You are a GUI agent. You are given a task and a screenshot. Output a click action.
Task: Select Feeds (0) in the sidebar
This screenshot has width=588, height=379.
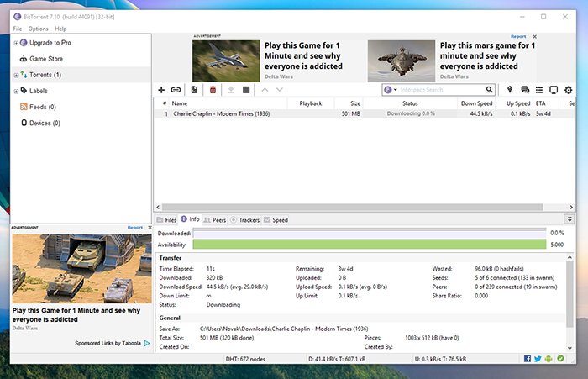tap(43, 107)
